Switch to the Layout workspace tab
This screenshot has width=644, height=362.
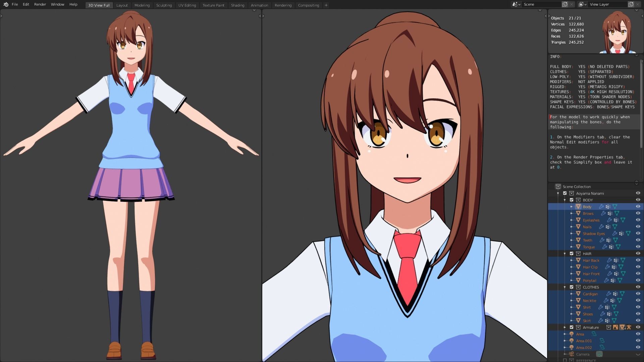point(122,5)
